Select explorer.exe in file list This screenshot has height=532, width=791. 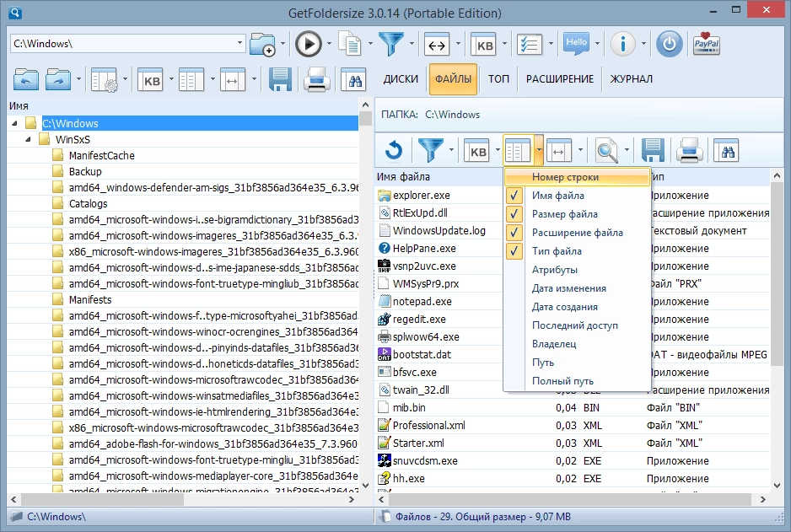click(x=422, y=195)
